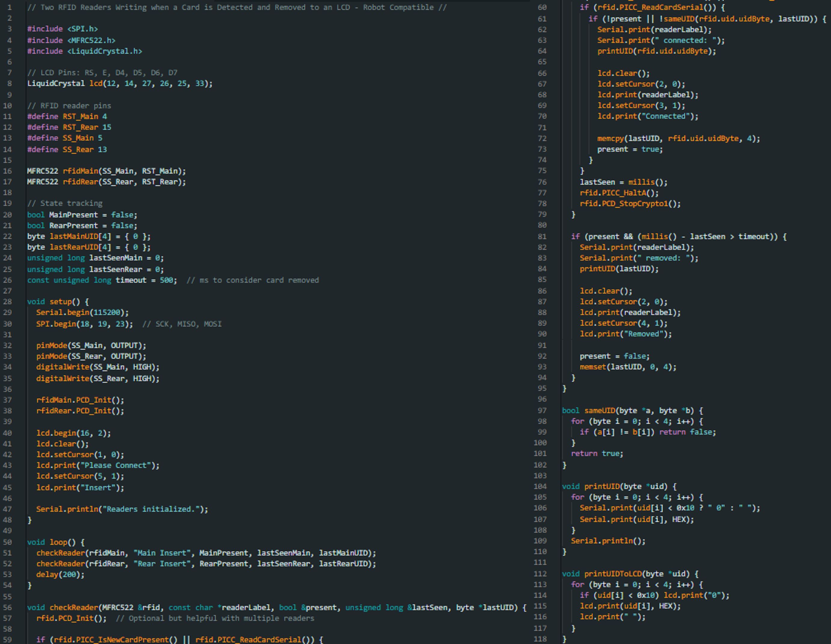The height and width of the screenshot is (644, 831).
Task: Click the "Removed" string in lcd.print
Action: pyautogui.click(x=644, y=334)
